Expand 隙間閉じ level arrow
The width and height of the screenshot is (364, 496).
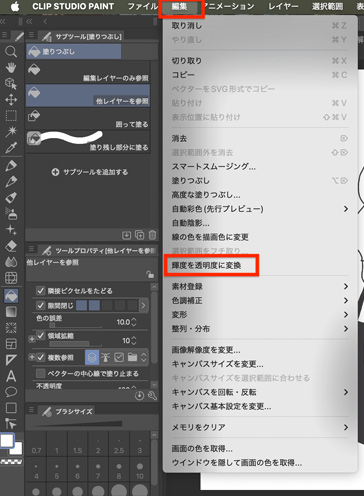click(x=143, y=305)
